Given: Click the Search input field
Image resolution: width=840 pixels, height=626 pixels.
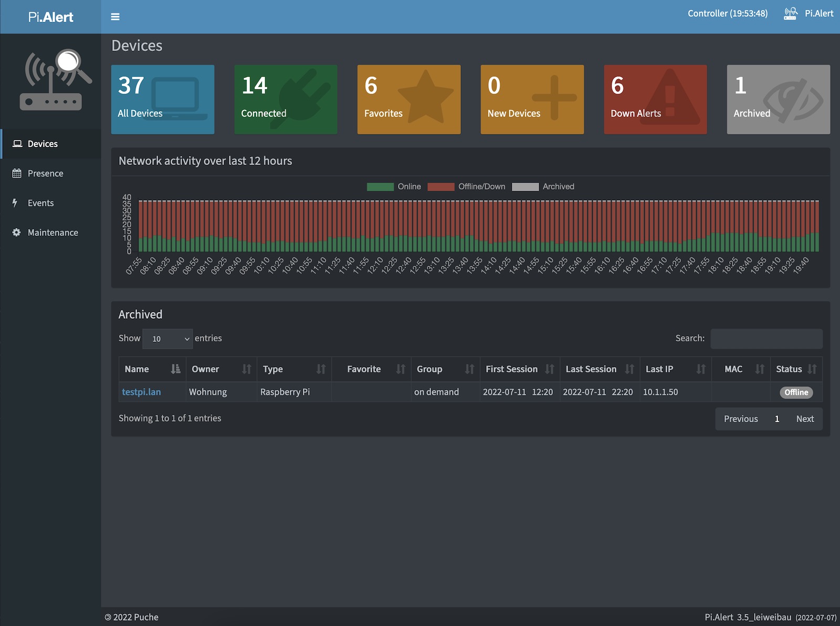Looking at the screenshot, I should point(766,339).
